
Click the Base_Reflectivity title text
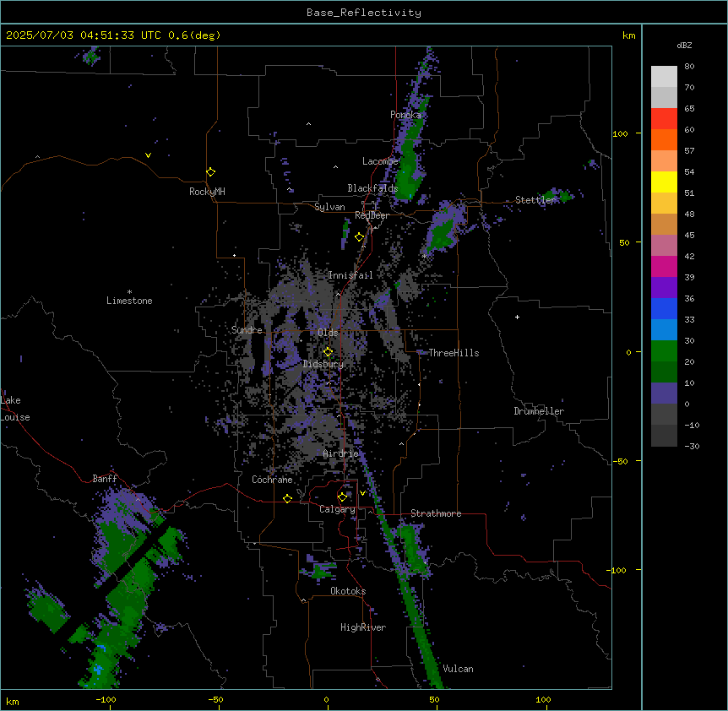[364, 13]
